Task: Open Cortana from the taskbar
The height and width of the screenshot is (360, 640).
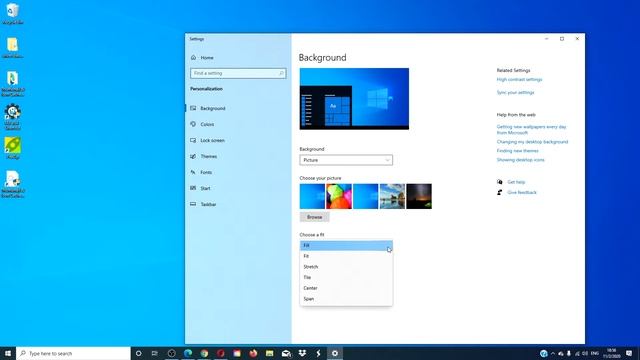Action: (x=138, y=353)
